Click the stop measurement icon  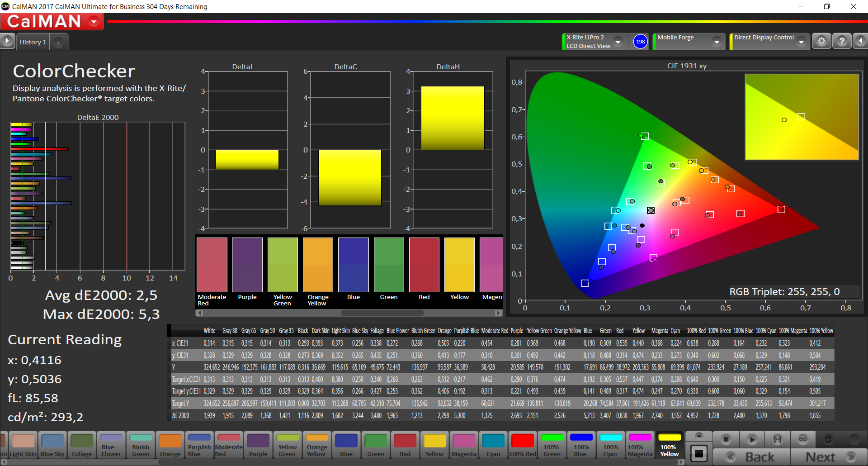click(726, 439)
